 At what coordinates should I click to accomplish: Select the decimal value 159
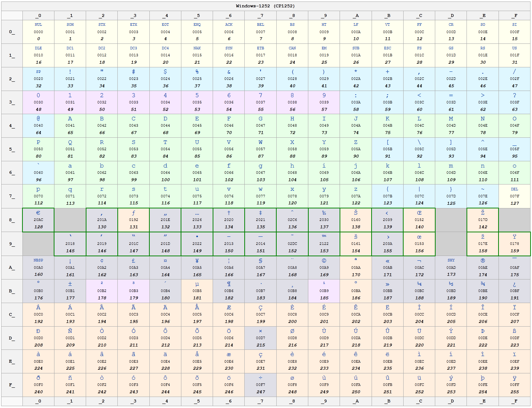(514, 251)
